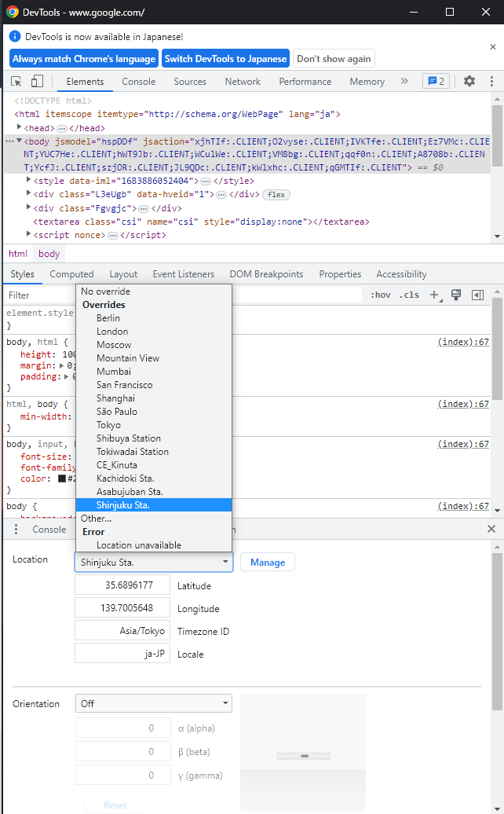Click the Longitude input field
Screen dimensions: 504x814
122,608
